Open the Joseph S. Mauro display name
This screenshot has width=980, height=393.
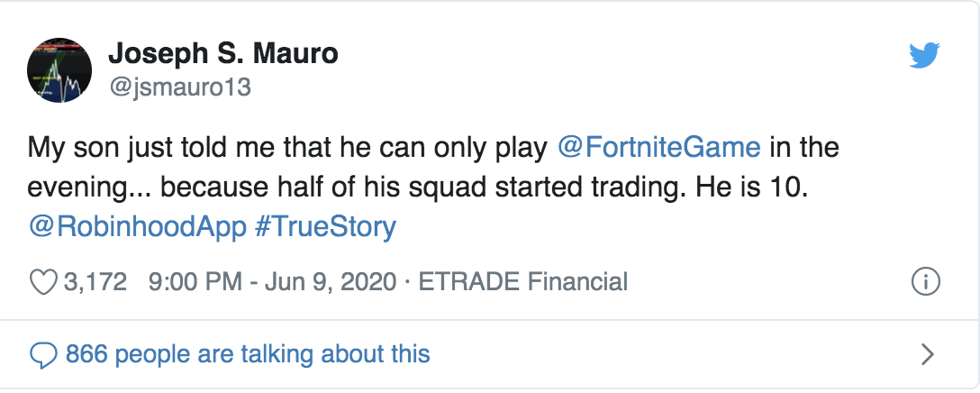[223, 54]
